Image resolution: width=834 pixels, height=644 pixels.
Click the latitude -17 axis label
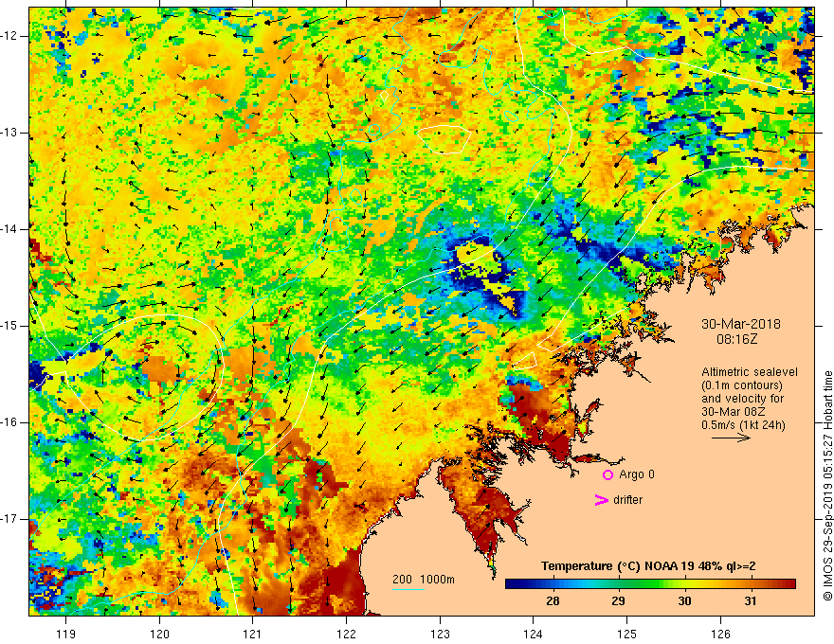pos(9,519)
